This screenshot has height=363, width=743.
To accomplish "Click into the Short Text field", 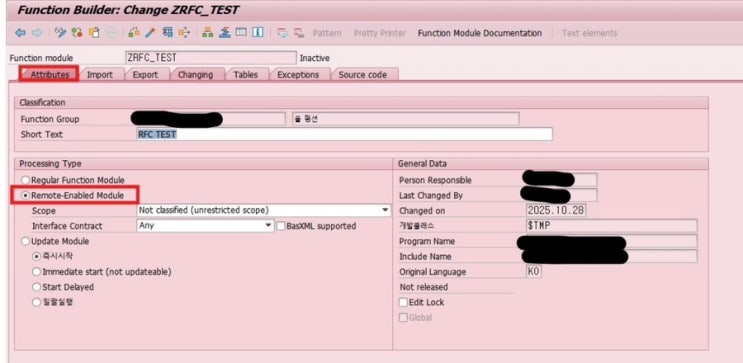I will pos(344,134).
